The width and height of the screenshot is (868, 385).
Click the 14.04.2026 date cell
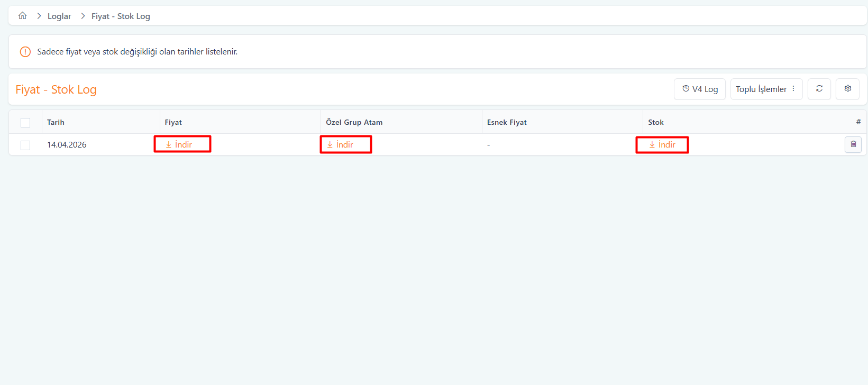[x=67, y=145]
